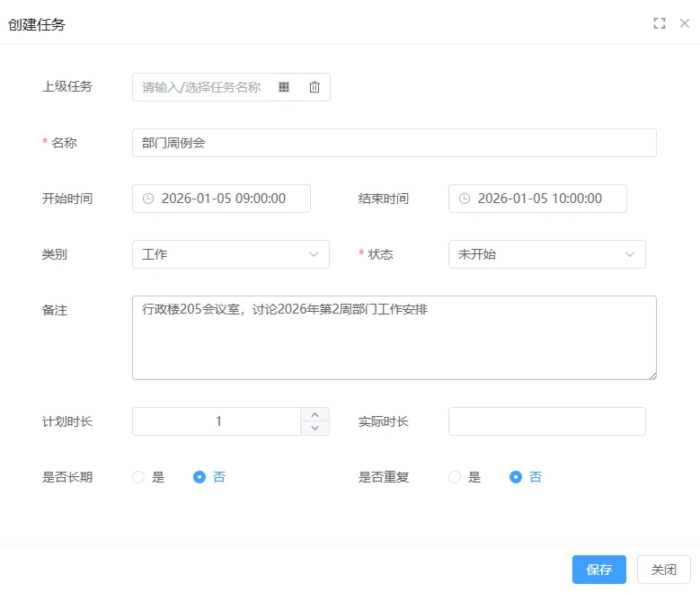The image size is (700, 593).
Task: Increase 计划时长 with the up arrow
Action: pos(315,414)
